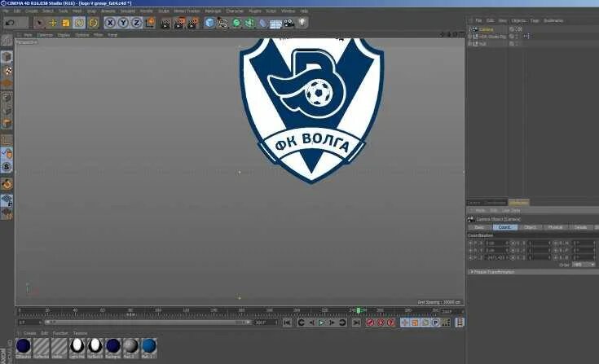Open the rotation Order dropdown

click(584, 265)
